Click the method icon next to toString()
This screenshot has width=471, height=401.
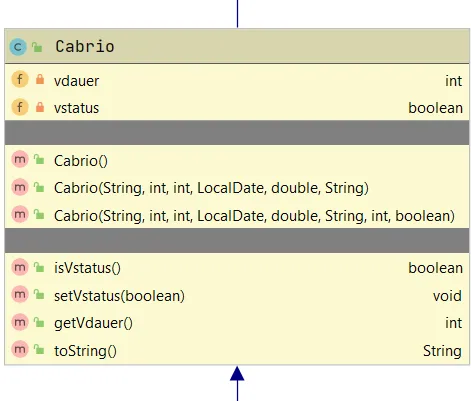coord(20,350)
